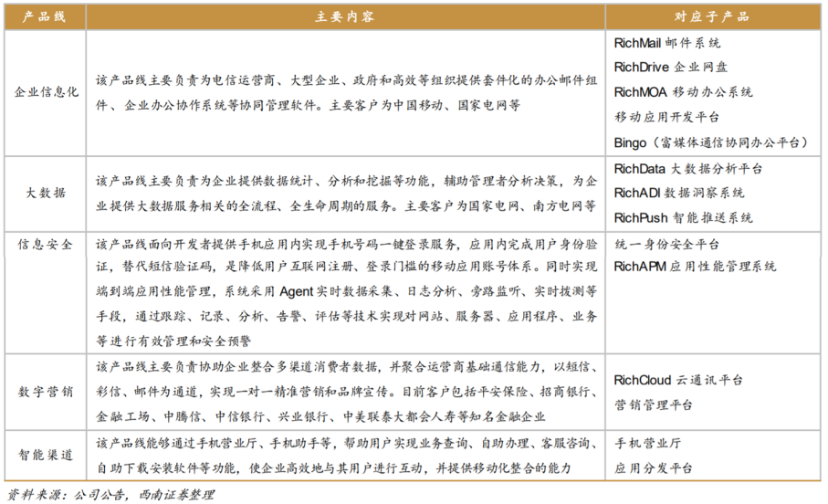The image size is (828, 504).
Task: Select the 大数据 product line cell
Action: click(x=46, y=193)
